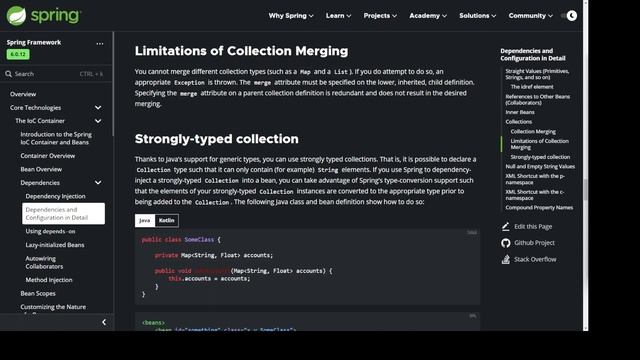Open Spring Framework more options ellipsis
This screenshot has width=640, height=360.
coord(100,43)
